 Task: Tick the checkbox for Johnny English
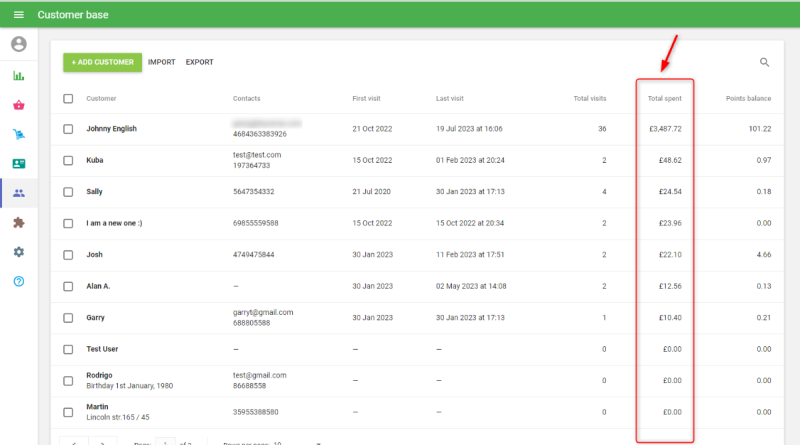pos(68,129)
